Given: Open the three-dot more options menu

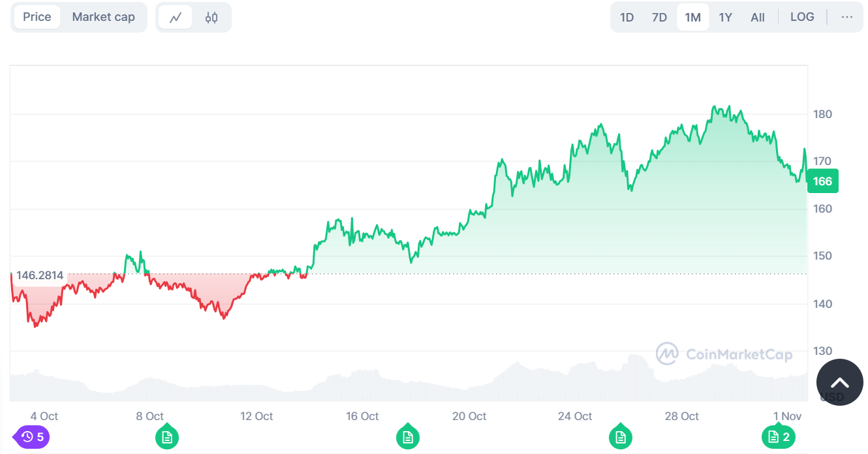Looking at the screenshot, I should [847, 17].
